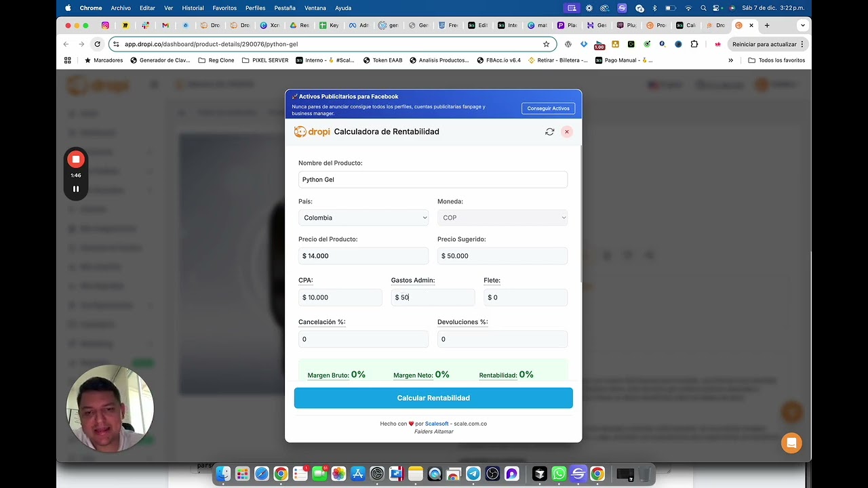Open the Moneda dropdown showing COP
Viewport: 868px width, 488px height.
click(502, 218)
